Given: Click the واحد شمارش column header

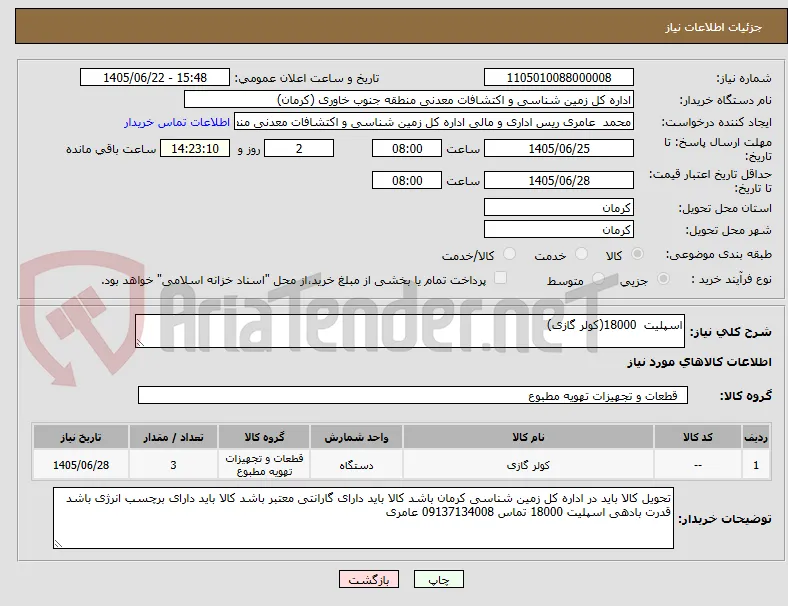Looking at the screenshot, I should pos(356,437).
